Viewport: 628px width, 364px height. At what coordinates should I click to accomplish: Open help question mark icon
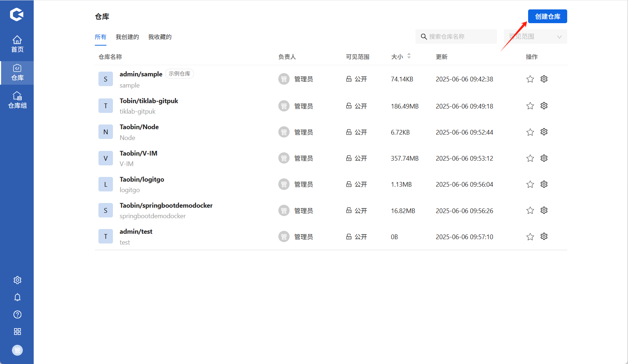coord(17,314)
